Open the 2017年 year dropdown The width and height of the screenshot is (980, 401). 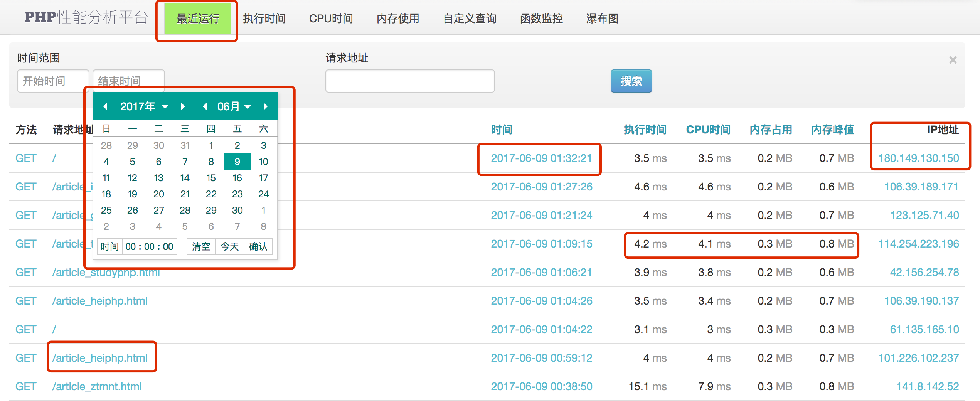coord(144,106)
